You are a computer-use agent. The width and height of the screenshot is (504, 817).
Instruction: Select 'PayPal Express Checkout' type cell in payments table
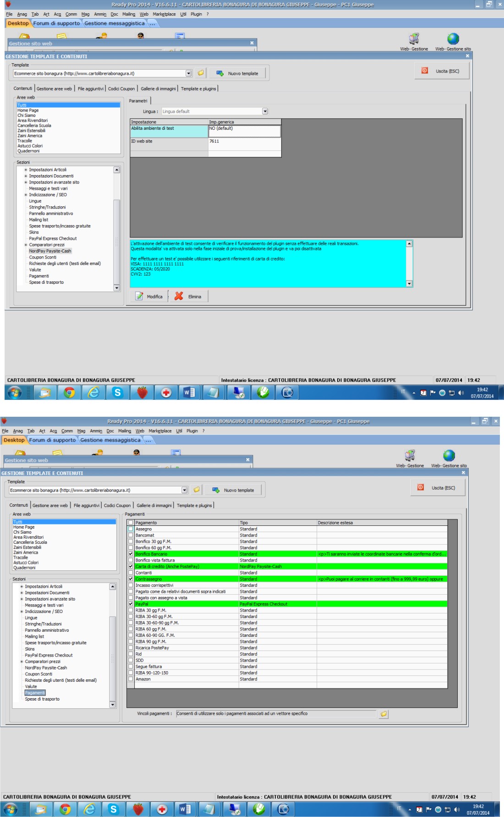coord(277,604)
